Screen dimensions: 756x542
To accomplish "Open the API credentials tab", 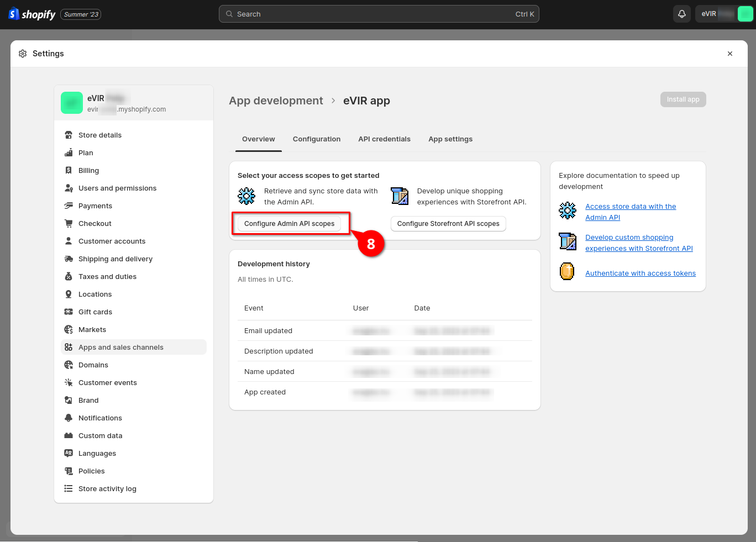I will (384, 139).
